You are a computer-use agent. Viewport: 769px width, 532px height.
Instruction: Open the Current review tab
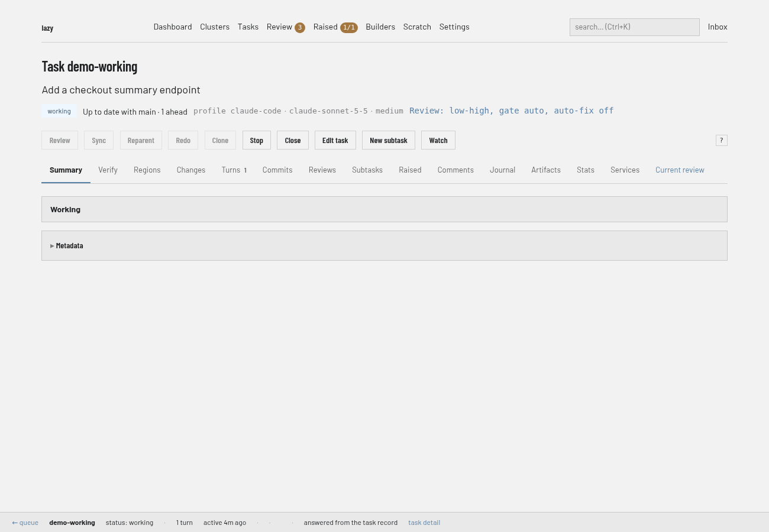point(680,170)
